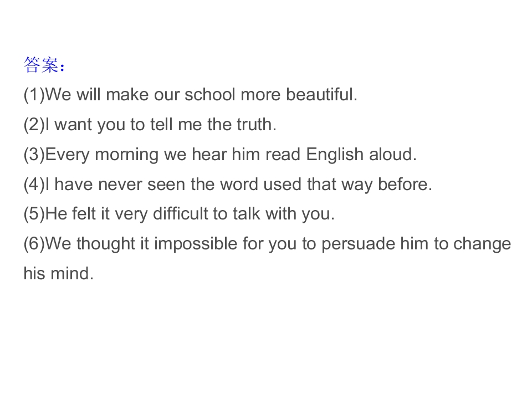Click answer line (4) starting "I have never"
The height and width of the screenshot is (399, 532).
[x=227, y=185]
